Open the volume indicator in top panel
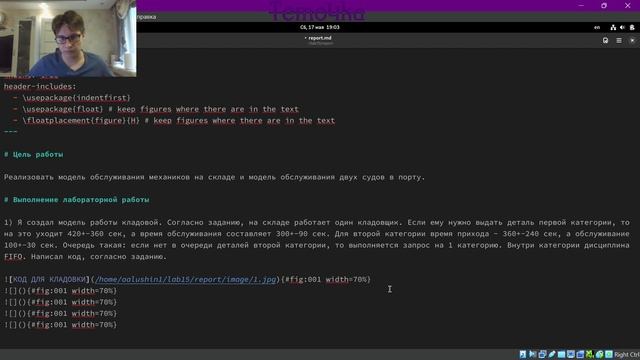640x360 pixels. (x=622, y=27)
